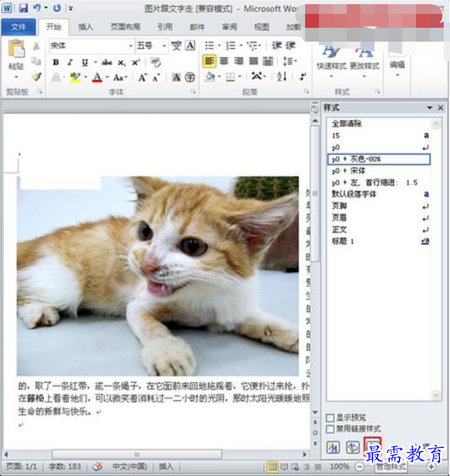Toggle underline formatting

click(x=85, y=62)
